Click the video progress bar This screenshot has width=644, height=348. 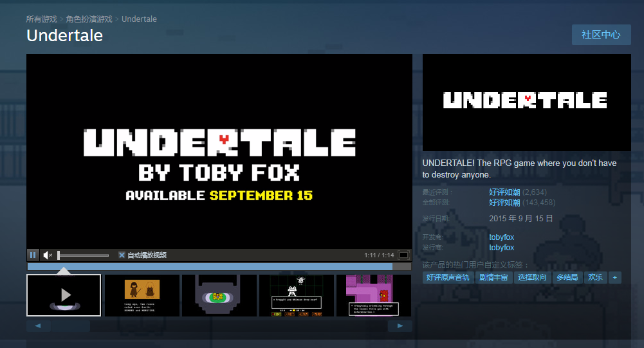tap(219, 267)
